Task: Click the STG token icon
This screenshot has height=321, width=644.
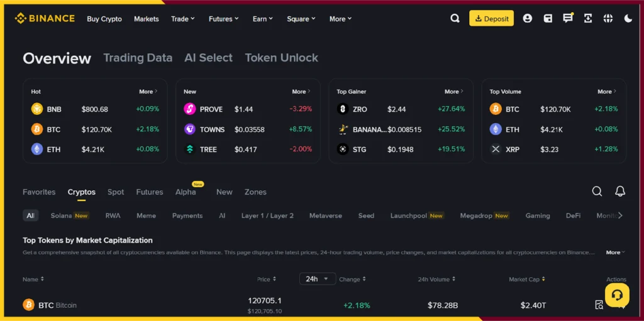Action: click(x=343, y=149)
